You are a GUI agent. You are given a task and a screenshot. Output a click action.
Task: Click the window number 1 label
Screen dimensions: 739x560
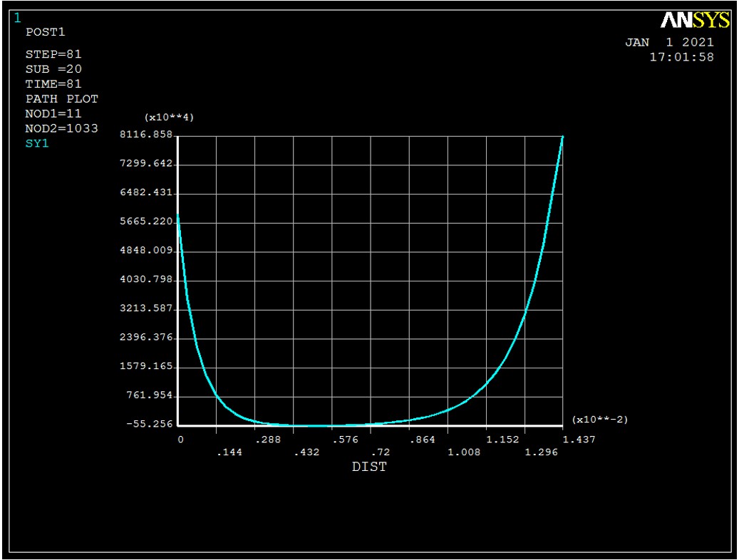coord(17,18)
